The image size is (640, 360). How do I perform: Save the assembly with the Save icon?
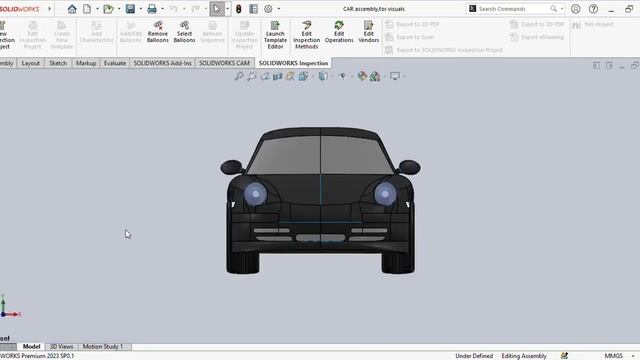pos(130,9)
